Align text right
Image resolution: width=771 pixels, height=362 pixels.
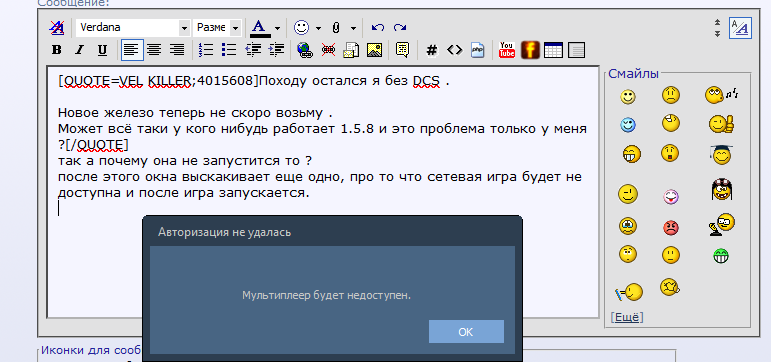click(177, 50)
